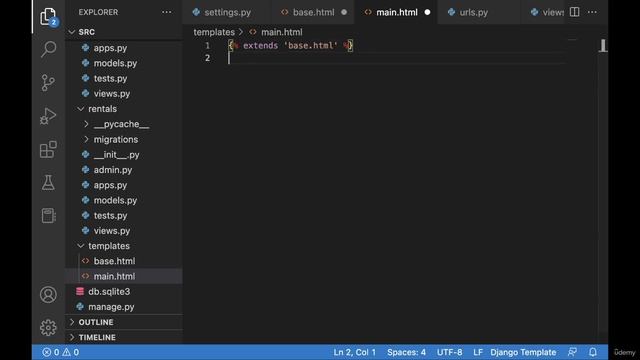
Task: Split the editor right
Action: tap(574, 12)
